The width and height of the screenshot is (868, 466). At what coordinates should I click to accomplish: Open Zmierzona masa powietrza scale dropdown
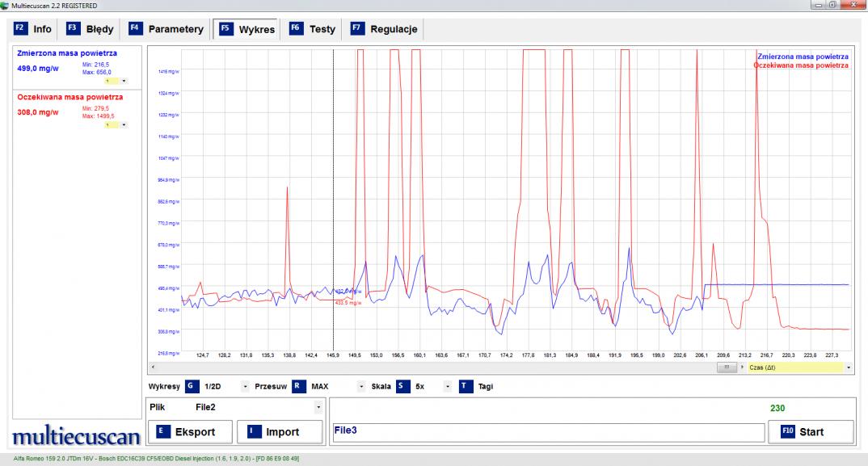(124, 81)
